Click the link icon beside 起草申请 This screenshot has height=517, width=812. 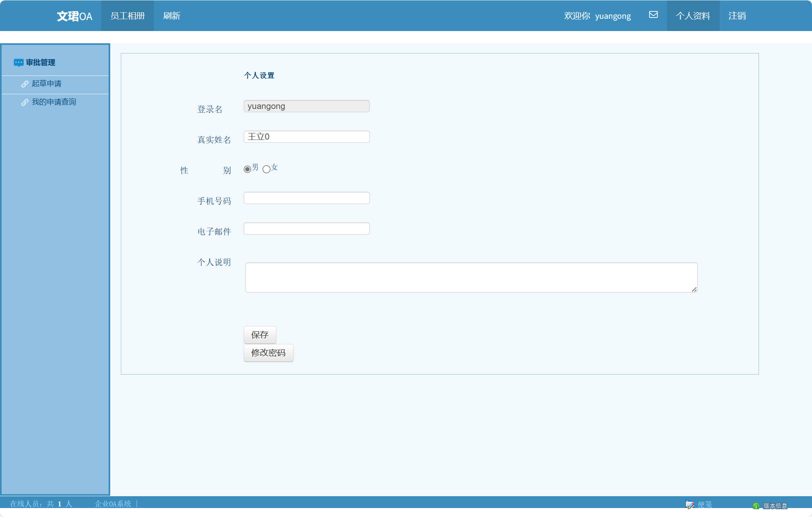(24, 84)
